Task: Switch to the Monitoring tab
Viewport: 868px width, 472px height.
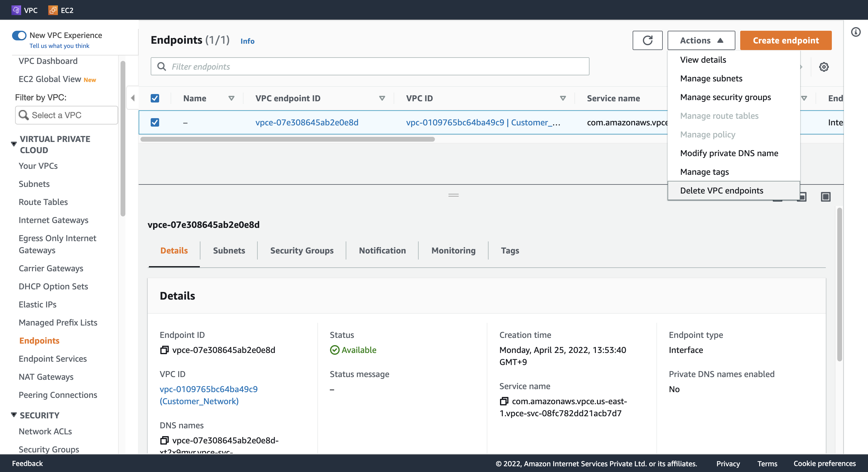Action: [x=453, y=250]
